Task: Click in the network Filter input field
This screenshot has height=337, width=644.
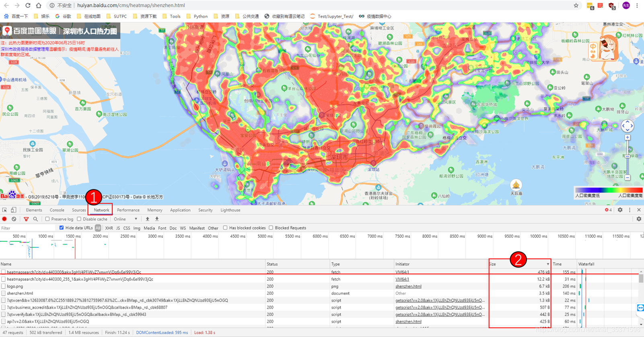Action: point(27,228)
